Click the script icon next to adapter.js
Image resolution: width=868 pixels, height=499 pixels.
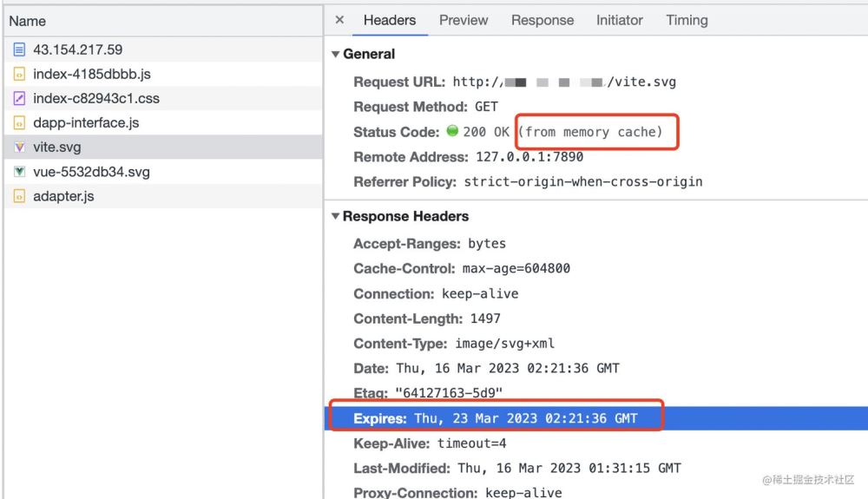(x=19, y=196)
